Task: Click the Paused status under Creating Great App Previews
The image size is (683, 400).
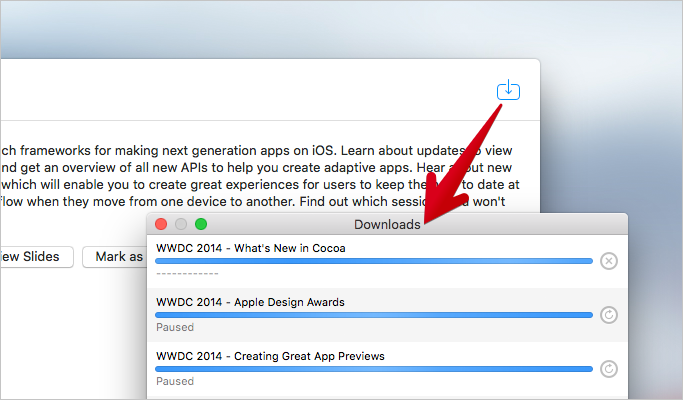Action: coord(175,381)
